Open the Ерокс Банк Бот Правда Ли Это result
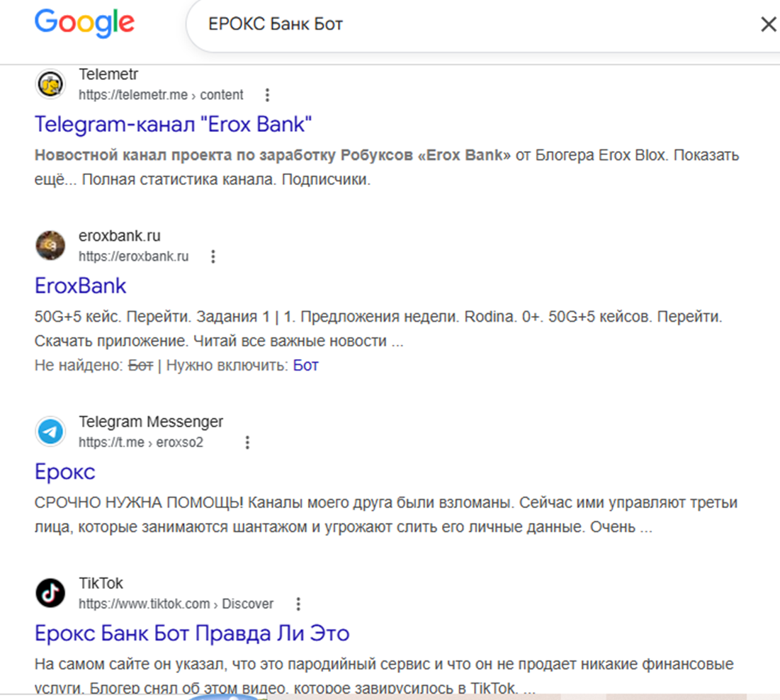Image resolution: width=780 pixels, height=700 pixels. [x=192, y=633]
